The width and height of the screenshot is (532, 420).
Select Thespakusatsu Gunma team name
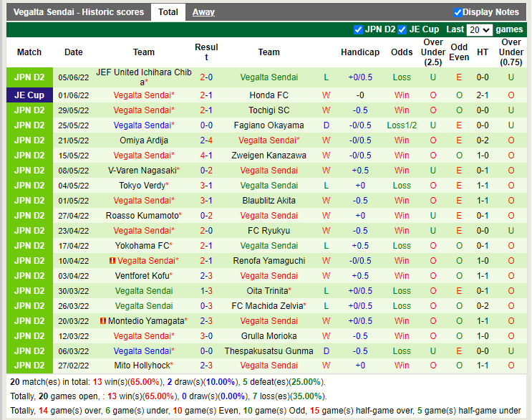coord(269,351)
